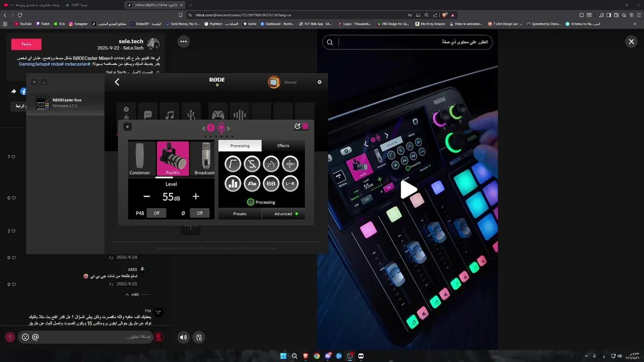This screenshot has height=362, width=644.
Task: Open the channel color customize icon
Action: [x=297, y=127]
